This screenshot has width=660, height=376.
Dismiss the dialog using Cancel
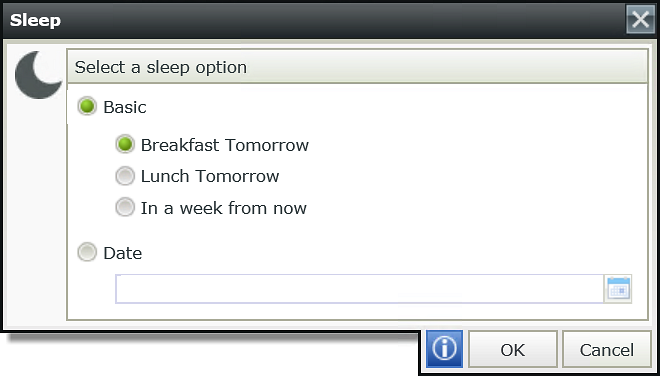(x=607, y=349)
